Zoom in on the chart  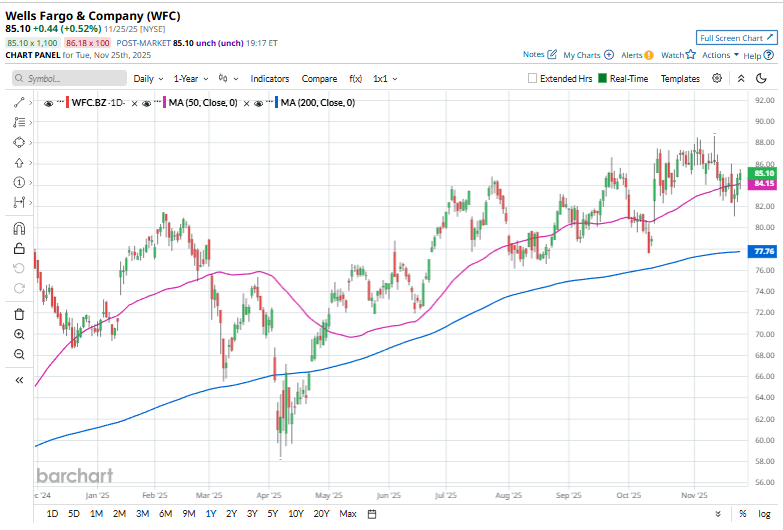click(x=19, y=334)
